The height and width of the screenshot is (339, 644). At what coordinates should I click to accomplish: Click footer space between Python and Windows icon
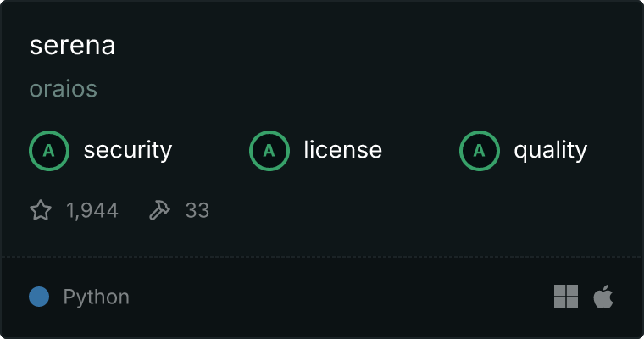(341, 297)
